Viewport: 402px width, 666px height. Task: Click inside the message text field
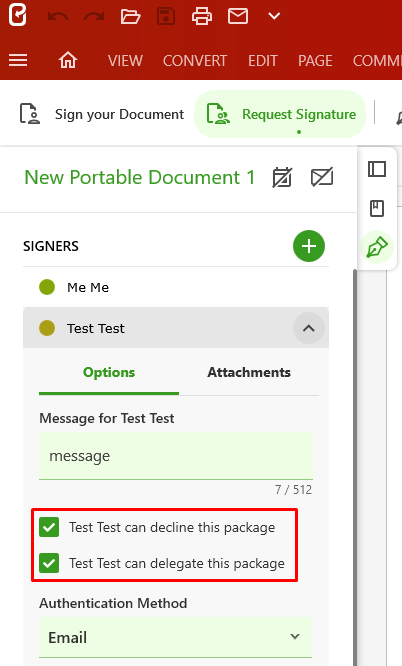pos(176,456)
